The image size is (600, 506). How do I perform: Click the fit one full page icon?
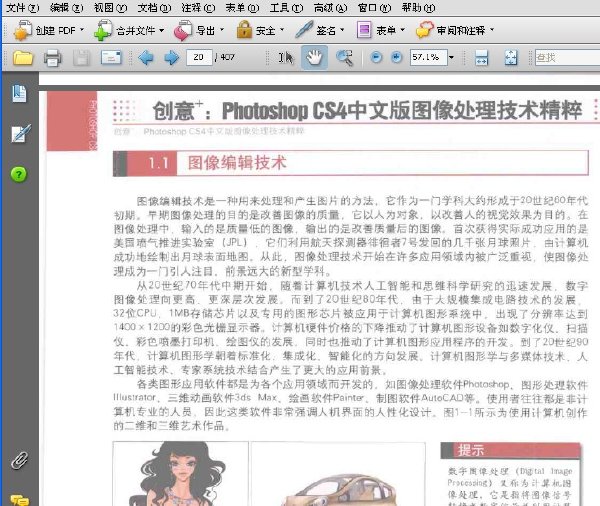(511, 58)
